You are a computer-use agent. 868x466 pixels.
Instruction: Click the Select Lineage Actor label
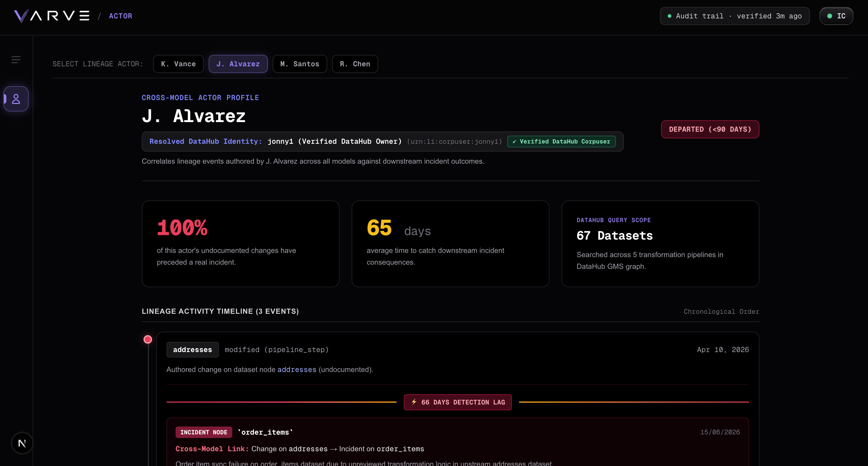[97, 64]
